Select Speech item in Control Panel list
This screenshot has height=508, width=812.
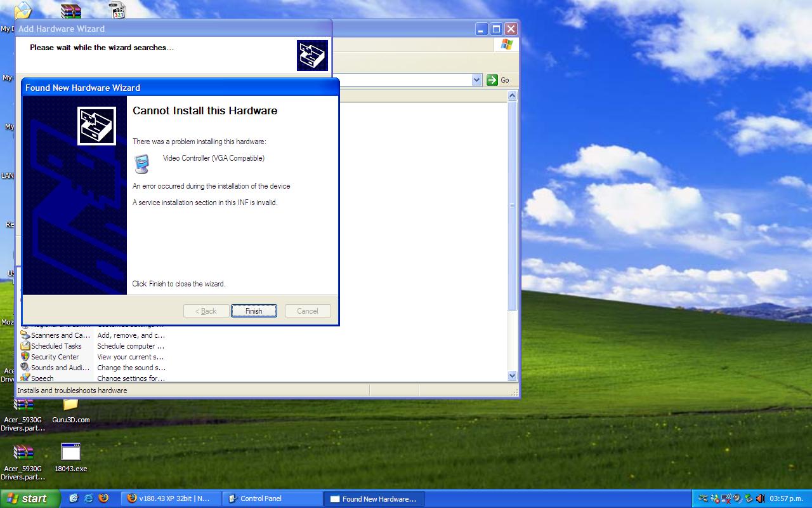tap(37, 378)
